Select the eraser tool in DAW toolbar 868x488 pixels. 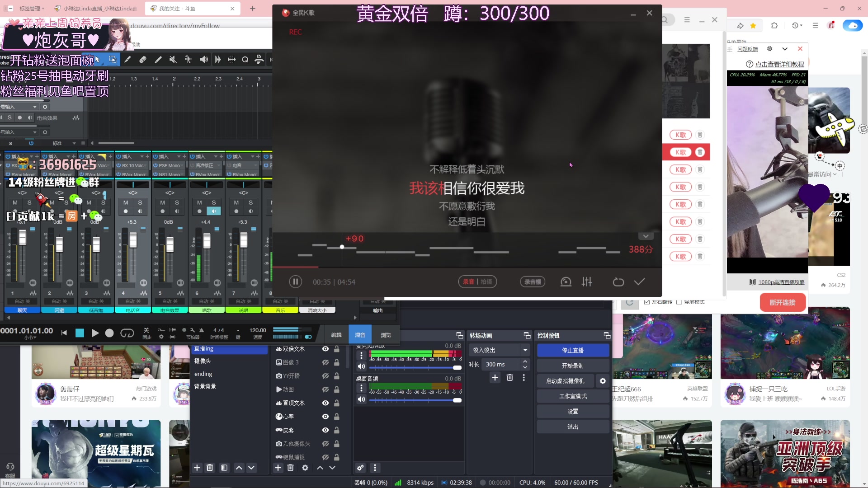(x=143, y=59)
